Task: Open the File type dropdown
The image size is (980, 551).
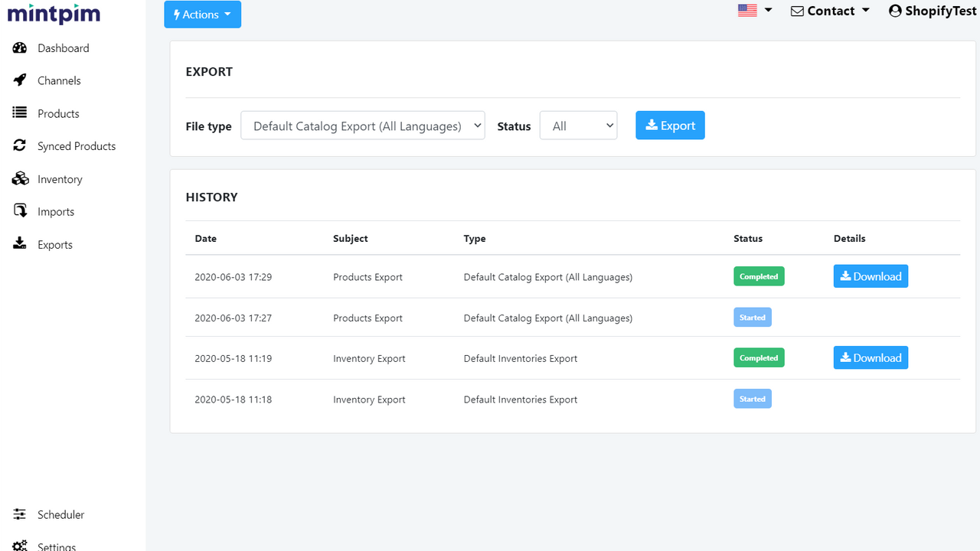Action: (362, 125)
